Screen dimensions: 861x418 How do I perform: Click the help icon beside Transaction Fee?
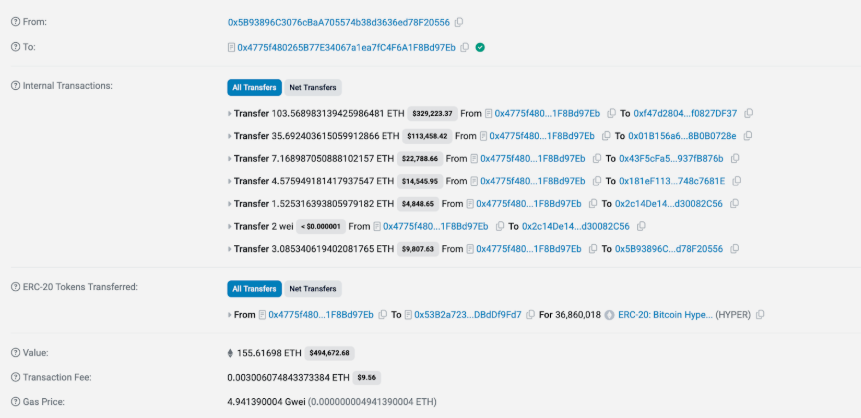pyautogui.click(x=15, y=378)
